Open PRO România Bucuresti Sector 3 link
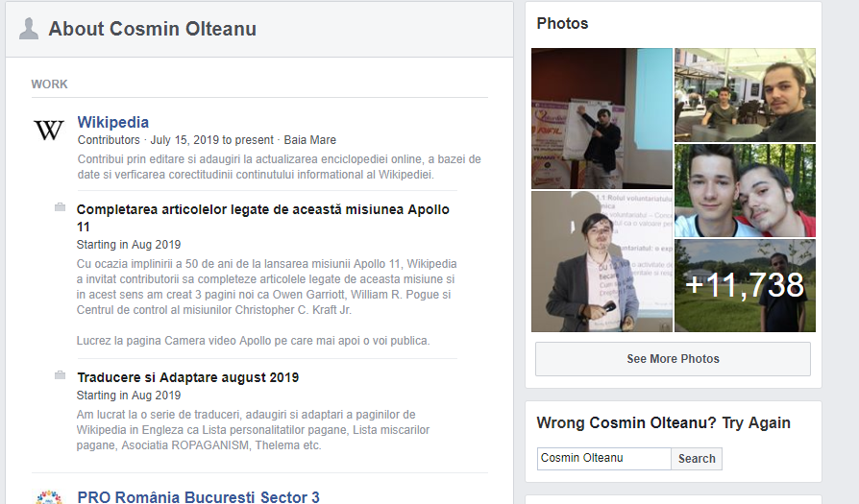The image size is (859, 504). point(198,496)
